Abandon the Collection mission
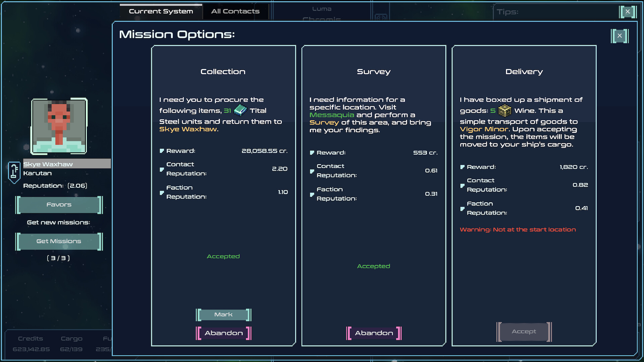 [223, 333]
